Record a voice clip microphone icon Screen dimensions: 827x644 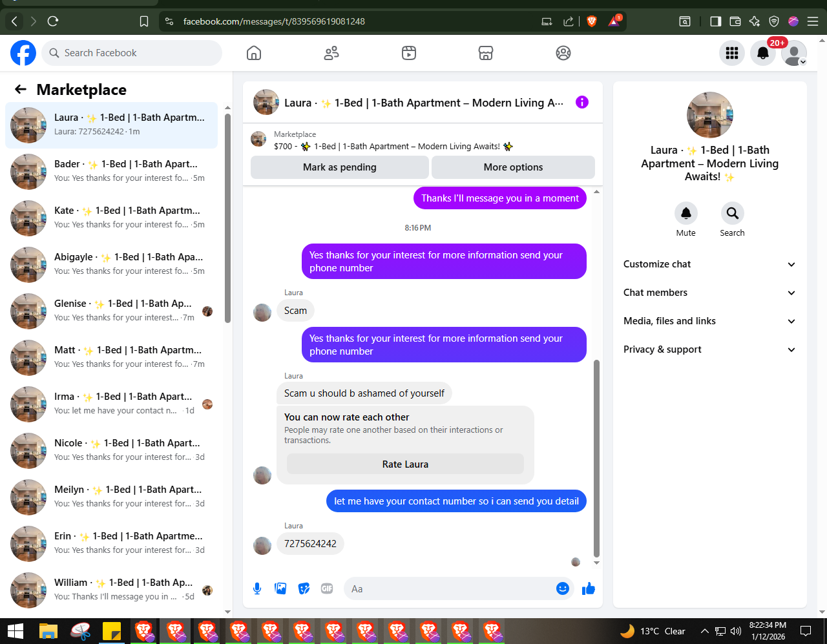[257, 588]
